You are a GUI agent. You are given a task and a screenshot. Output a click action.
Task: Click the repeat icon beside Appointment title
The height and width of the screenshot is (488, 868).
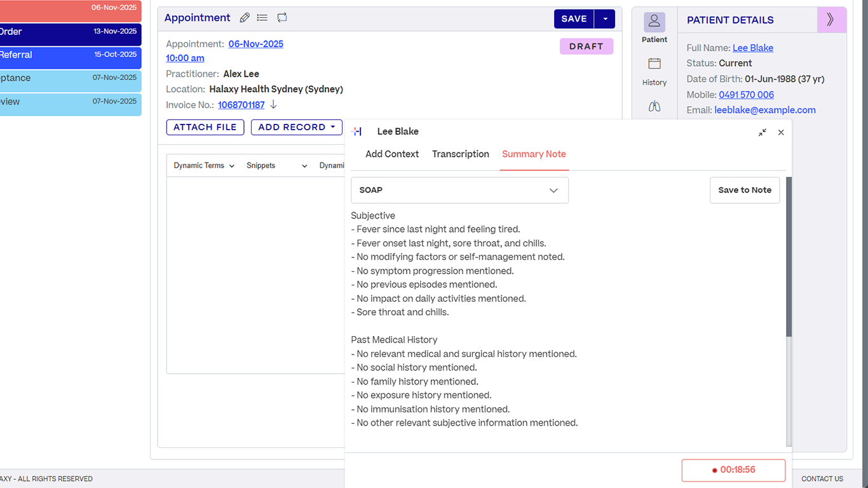282,17
